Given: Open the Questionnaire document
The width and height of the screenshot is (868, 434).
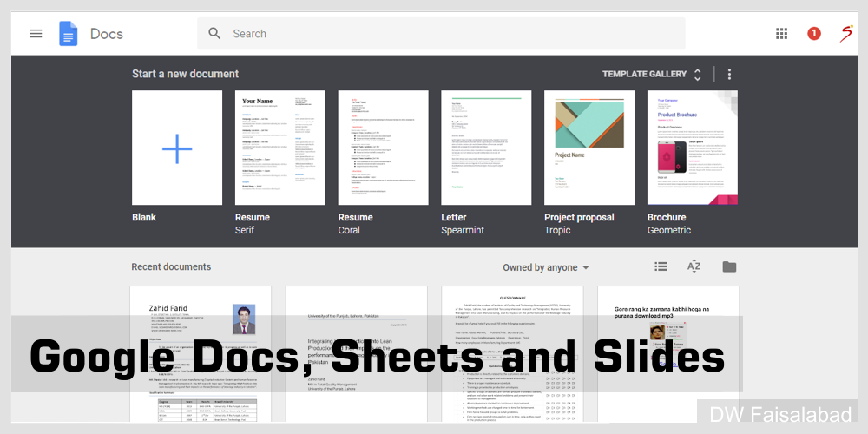Looking at the screenshot, I should pos(512,354).
